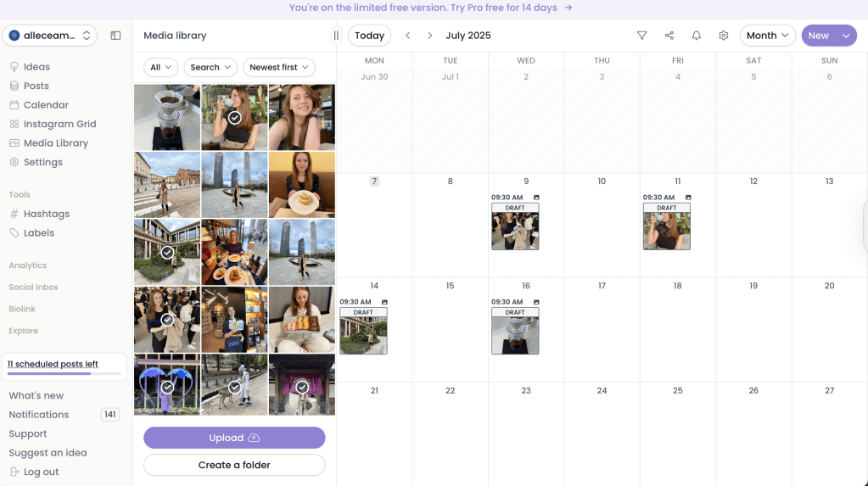868x486 pixels.
Task: Open What's new in the sidebar
Action: click(36, 395)
